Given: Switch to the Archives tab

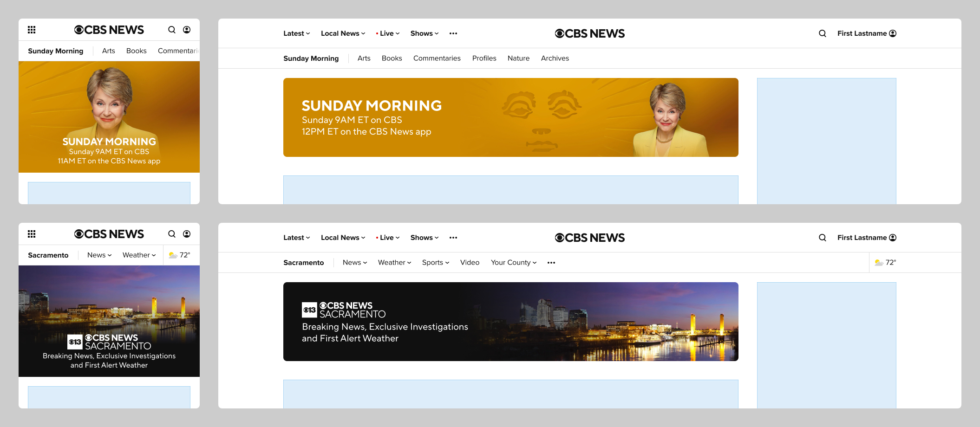Looking at the screenshot, I should pyautogui.click(x=555, y=58).
